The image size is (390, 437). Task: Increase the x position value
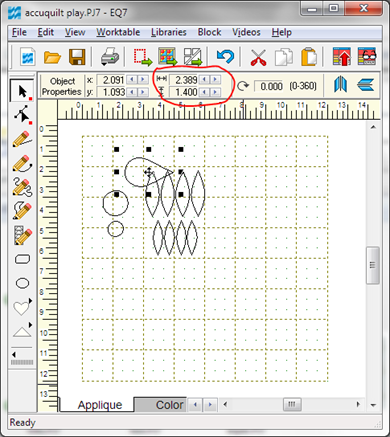[143, 80]
